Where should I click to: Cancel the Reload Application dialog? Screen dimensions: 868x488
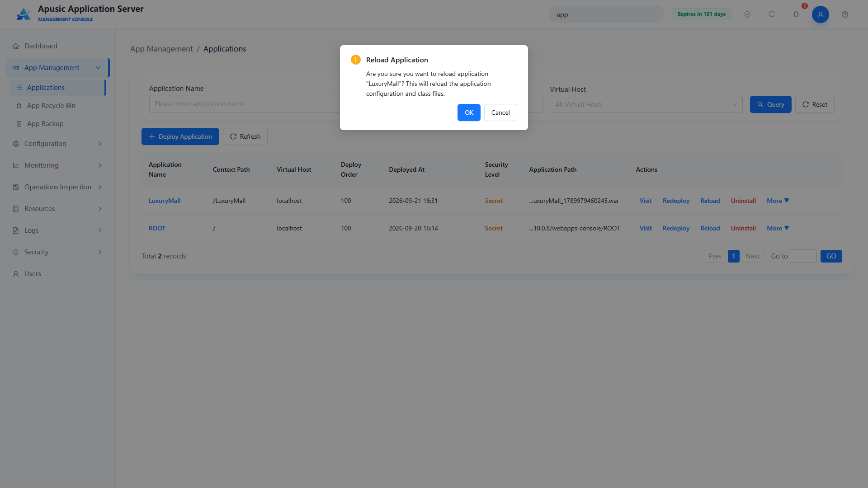coord(500,113)
